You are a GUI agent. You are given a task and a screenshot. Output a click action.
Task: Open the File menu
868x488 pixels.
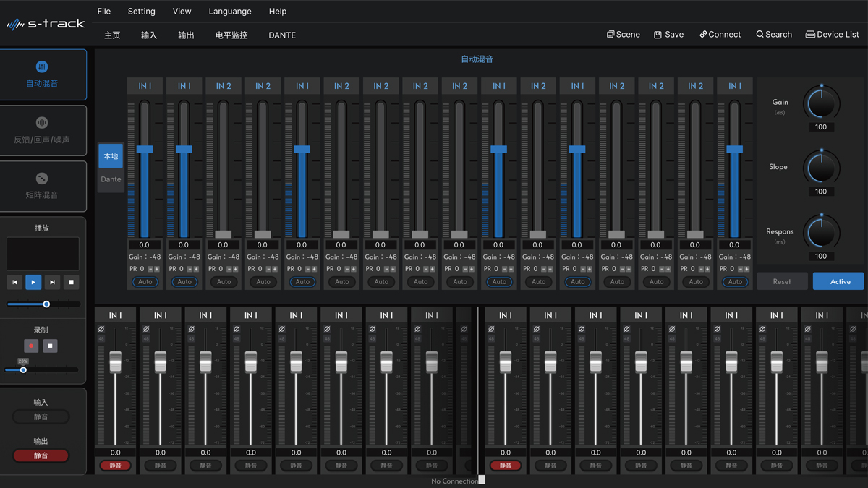click(104, 12)
